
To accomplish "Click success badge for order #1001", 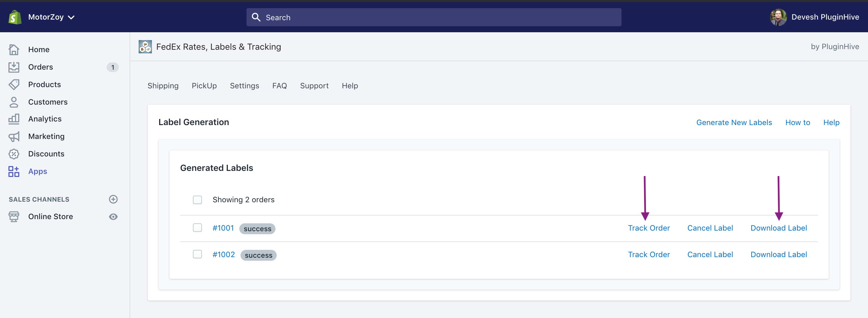I will tap(257, 229).
